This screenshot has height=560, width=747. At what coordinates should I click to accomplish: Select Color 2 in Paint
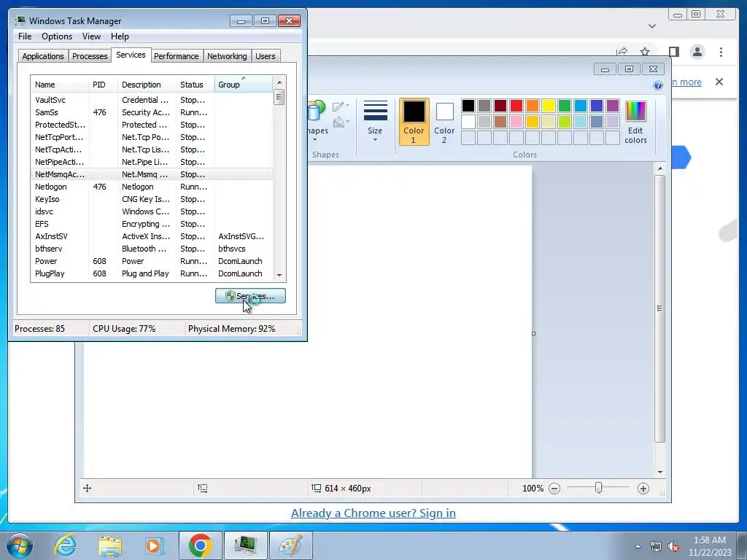click(444, 122)
